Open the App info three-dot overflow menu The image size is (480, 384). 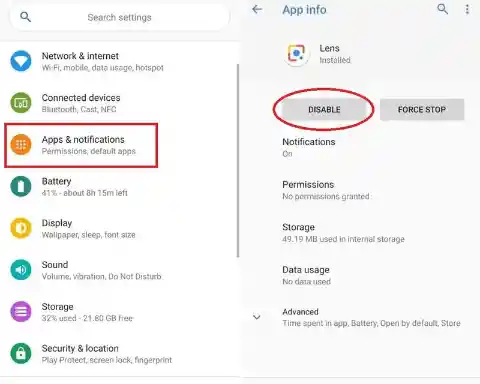[x=467, y=9]
